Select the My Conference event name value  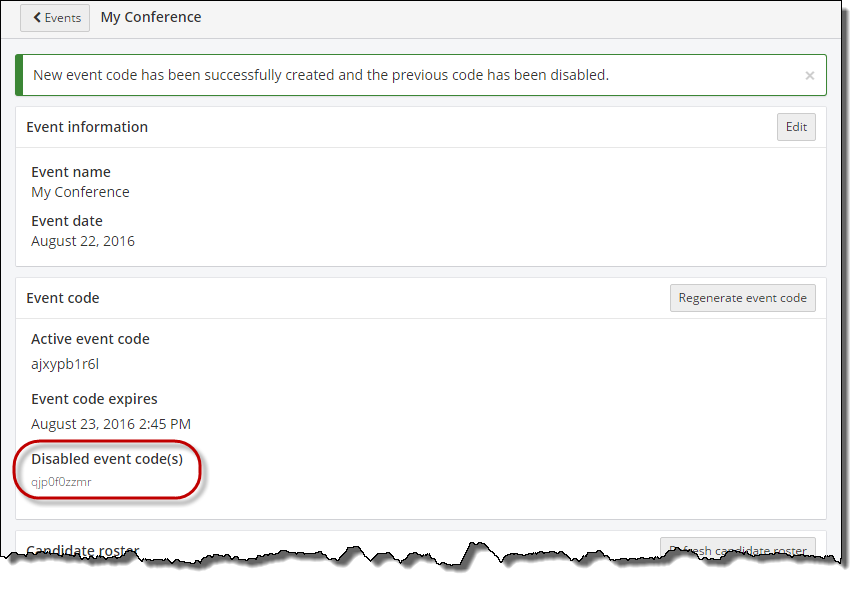80,192
